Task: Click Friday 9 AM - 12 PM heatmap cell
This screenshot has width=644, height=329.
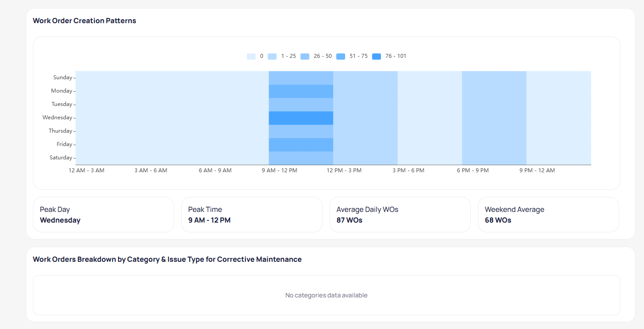Action: [x=301, y=145]
